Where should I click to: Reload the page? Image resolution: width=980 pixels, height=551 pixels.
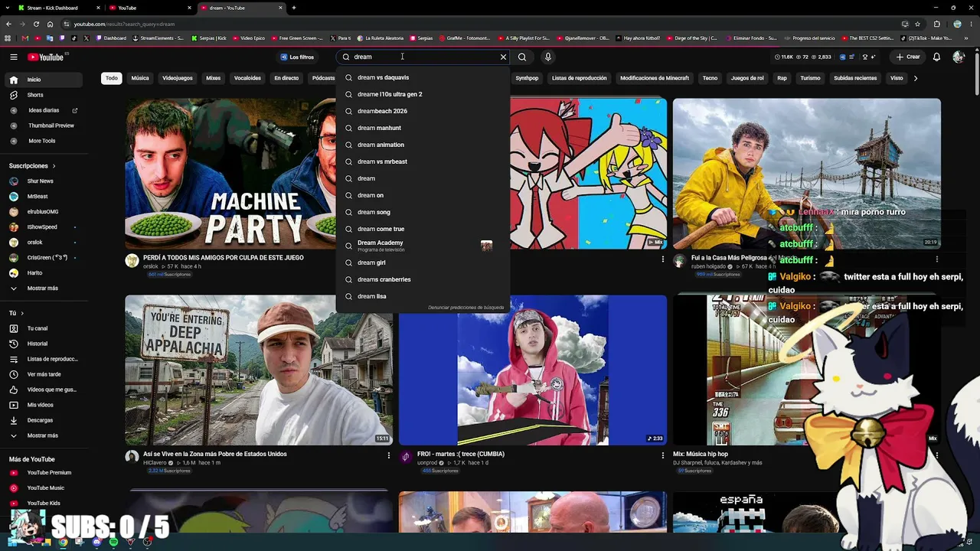point(36,24)
